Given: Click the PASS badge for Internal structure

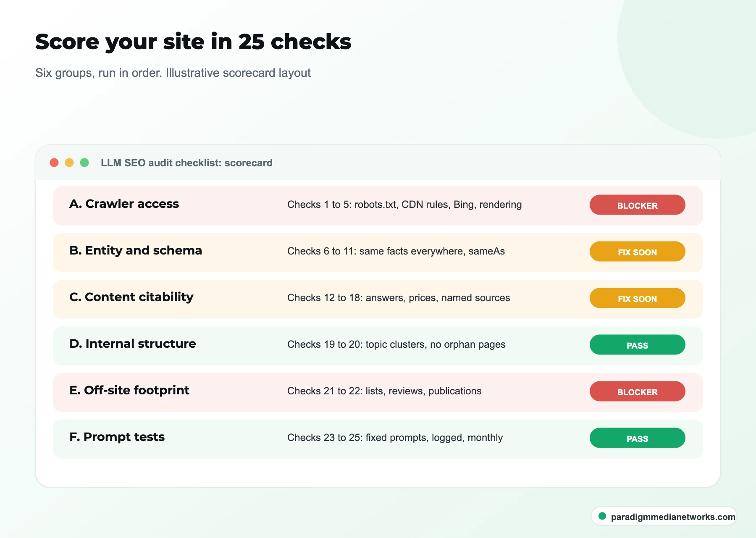Looking at the screenshot, I should point(637,345).
